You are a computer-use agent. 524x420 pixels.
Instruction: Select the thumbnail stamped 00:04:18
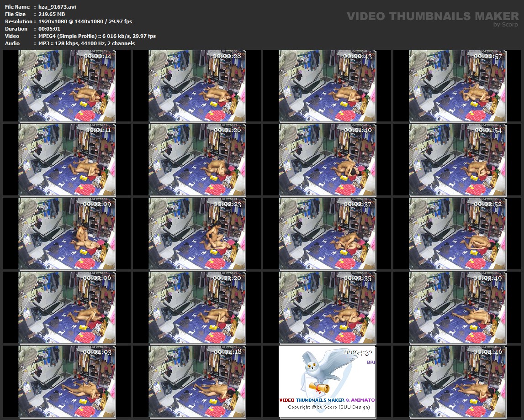[197, 382]
